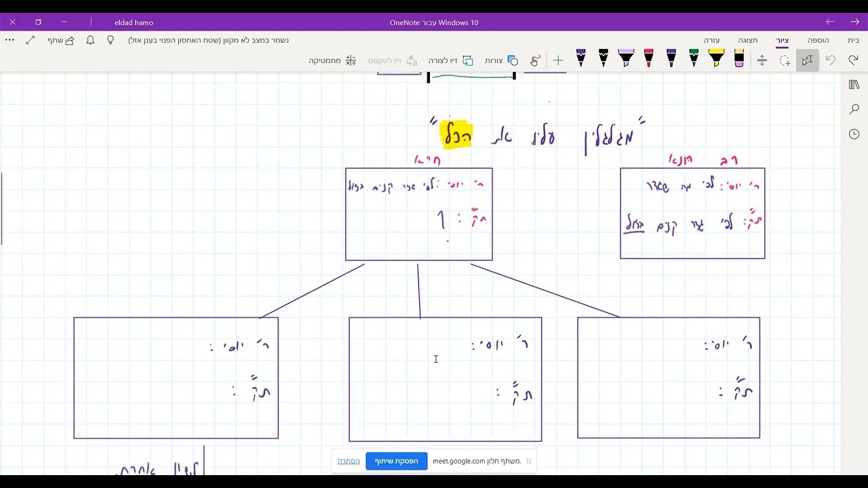Show the notebooks navigation pane

(x=854, y=84)
